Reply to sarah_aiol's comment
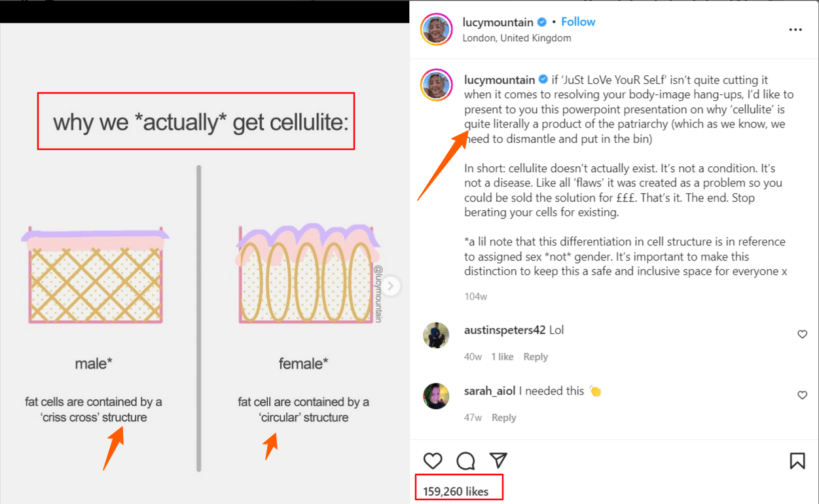Viewport: 819px width, 504px height. pos(503,417)
